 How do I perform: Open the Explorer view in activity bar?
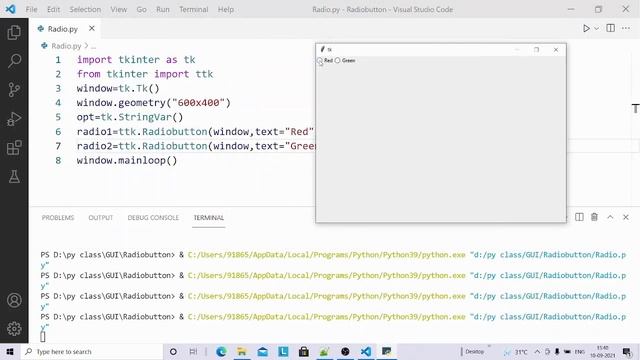[x=14, y=32]
